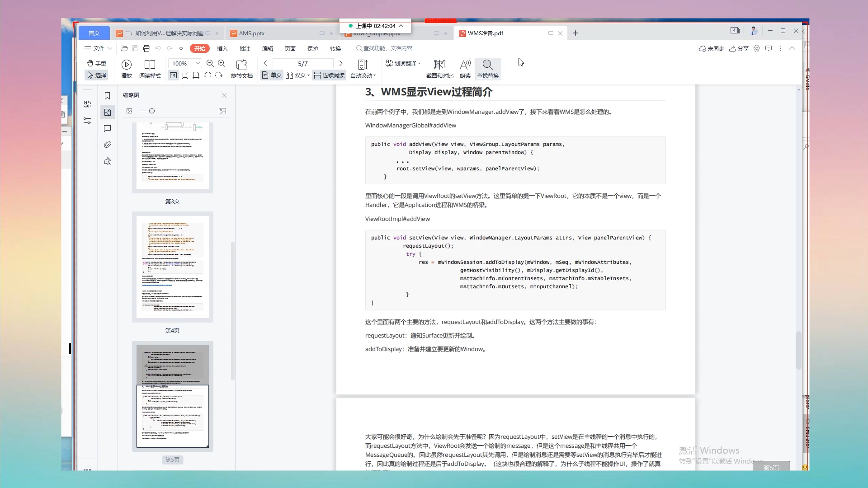Open the Insert (插入) ribbon tab
This screenshot has height=488, width=868.
tap(222, 48)
